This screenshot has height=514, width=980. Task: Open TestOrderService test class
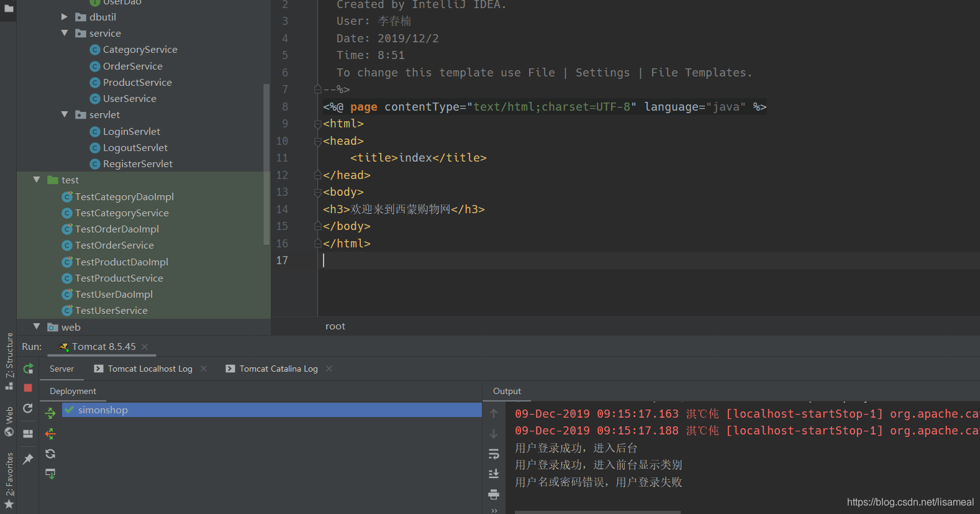114,245
